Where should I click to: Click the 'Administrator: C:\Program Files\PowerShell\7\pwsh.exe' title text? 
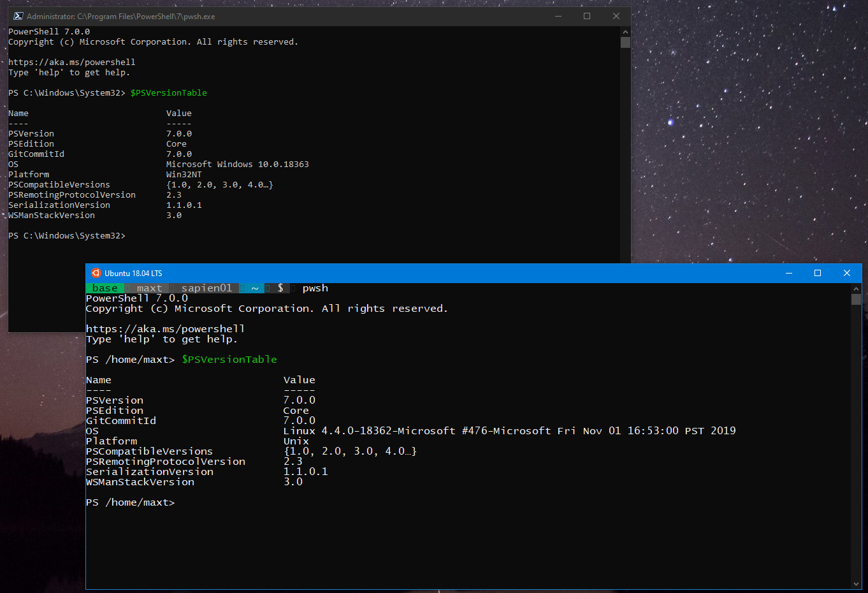(x=121, y=16)
